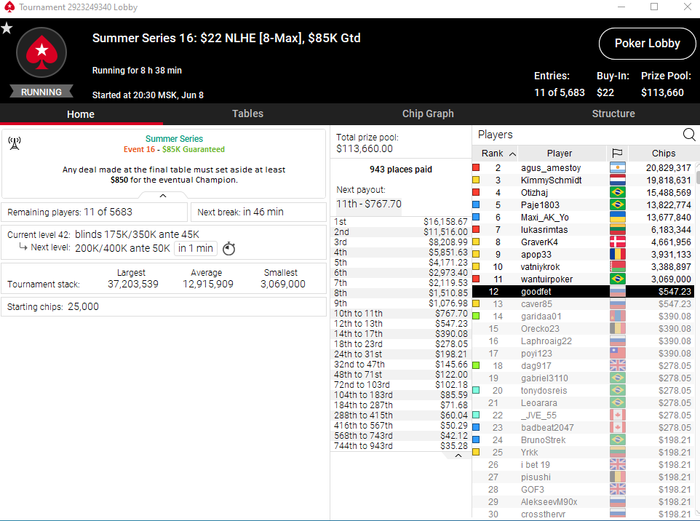Click the '943 places paid' text

pos(400,169)
